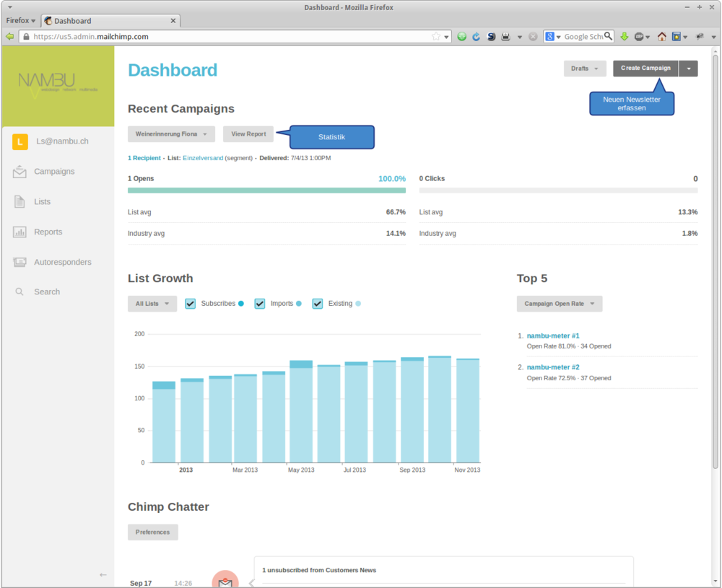Screen dimensions: 722x588
Task: Click the Reports bar chart icon
Action: tap(19, 232)
